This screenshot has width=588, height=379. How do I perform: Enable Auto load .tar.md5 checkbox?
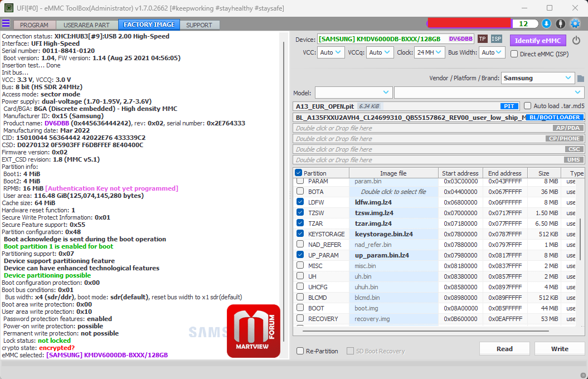click(527, 106)
